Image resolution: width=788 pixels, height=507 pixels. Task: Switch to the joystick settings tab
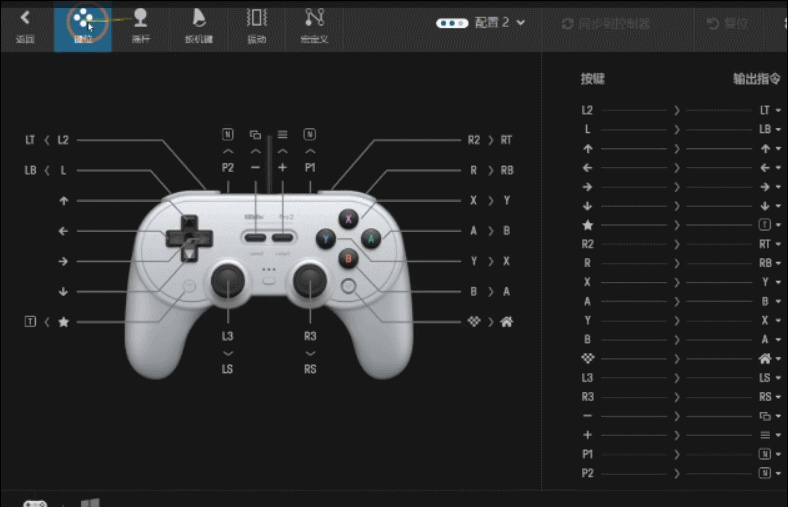pos(140,27)
